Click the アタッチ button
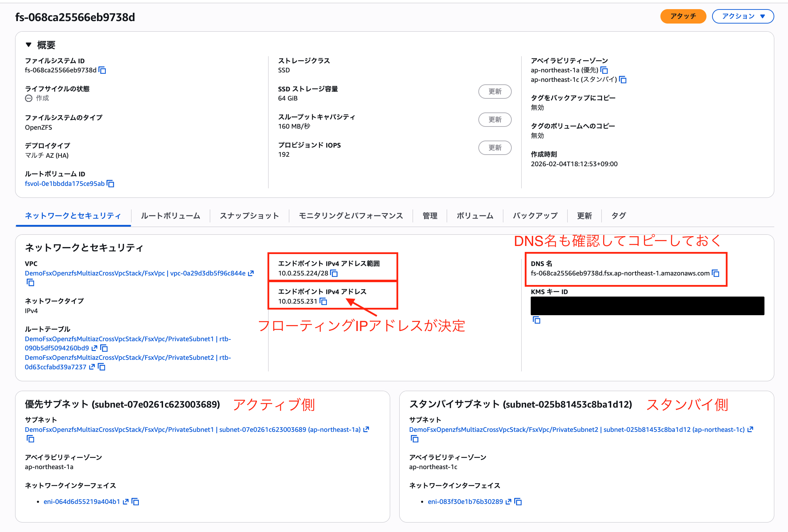This screenshot has width=788, height=532. click(x=683, y=17)
